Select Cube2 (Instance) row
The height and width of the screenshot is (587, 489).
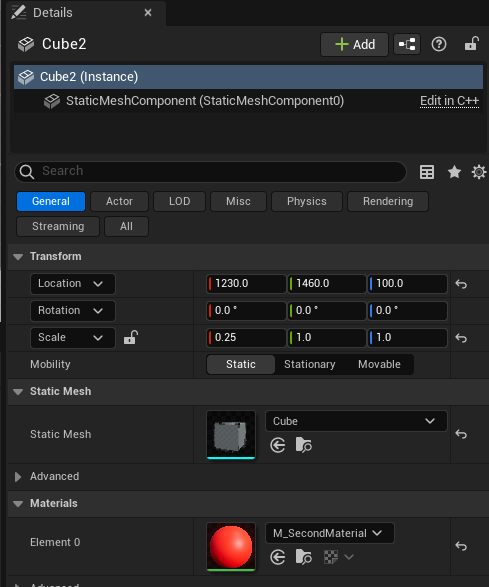point(248,77)
